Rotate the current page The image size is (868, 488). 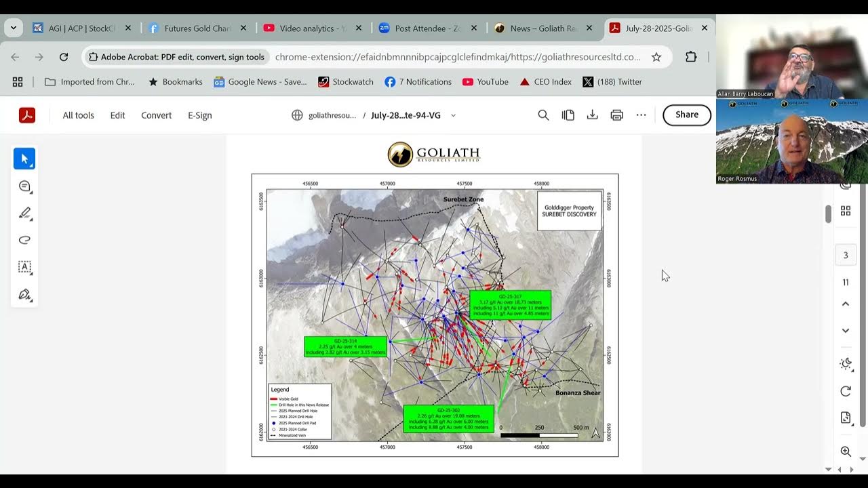coord(846,391)
